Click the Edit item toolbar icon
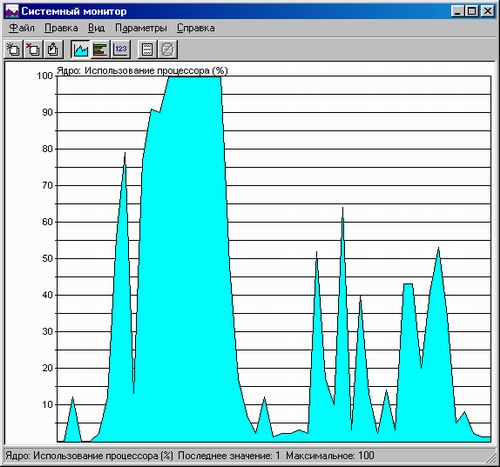This screenshot has height=467, width=500. coord(53,50)
